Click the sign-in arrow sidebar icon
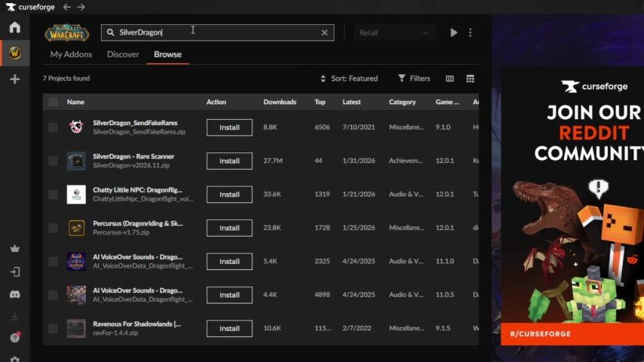Screen dimensions: 644x362 click(x=15, y=271)
